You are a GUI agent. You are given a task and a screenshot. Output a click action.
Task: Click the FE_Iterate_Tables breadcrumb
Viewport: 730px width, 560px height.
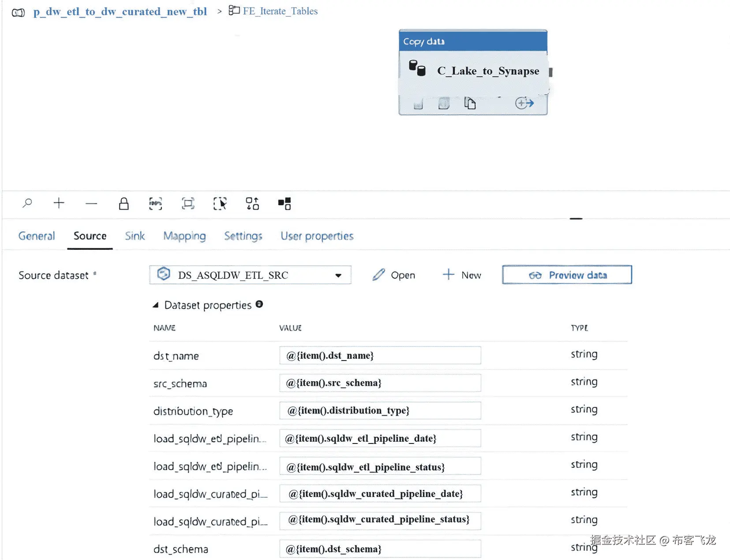[280, 11]
